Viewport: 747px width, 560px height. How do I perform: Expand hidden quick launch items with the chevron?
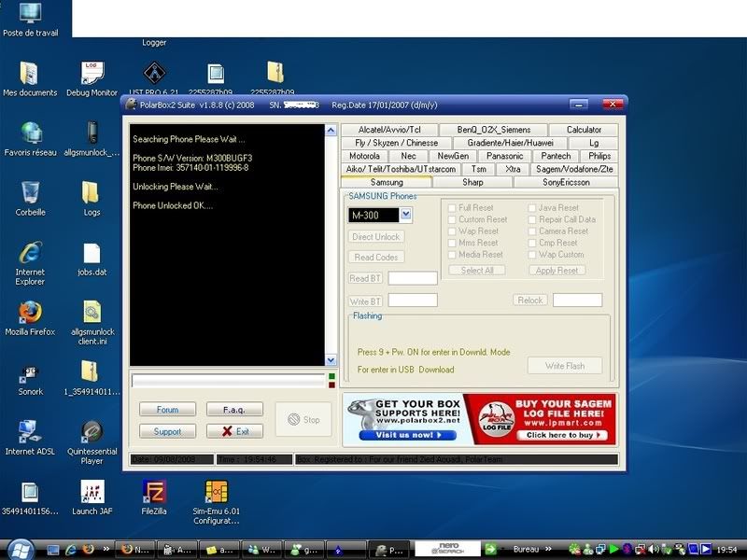click(106, 549)
